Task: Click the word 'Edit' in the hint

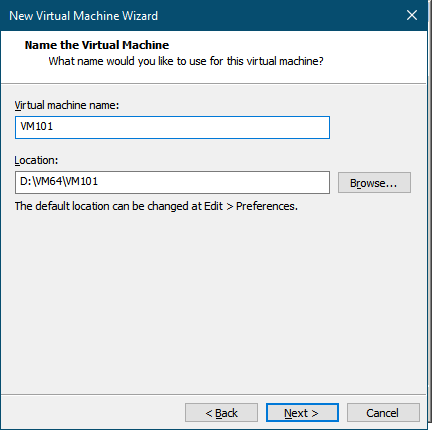Action: click(213, 206)
